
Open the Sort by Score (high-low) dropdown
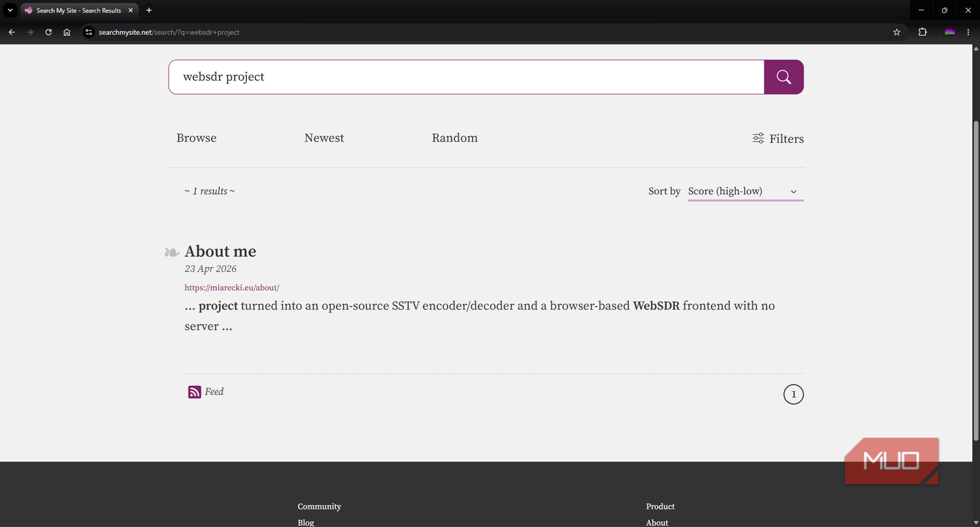pos(745,191)
